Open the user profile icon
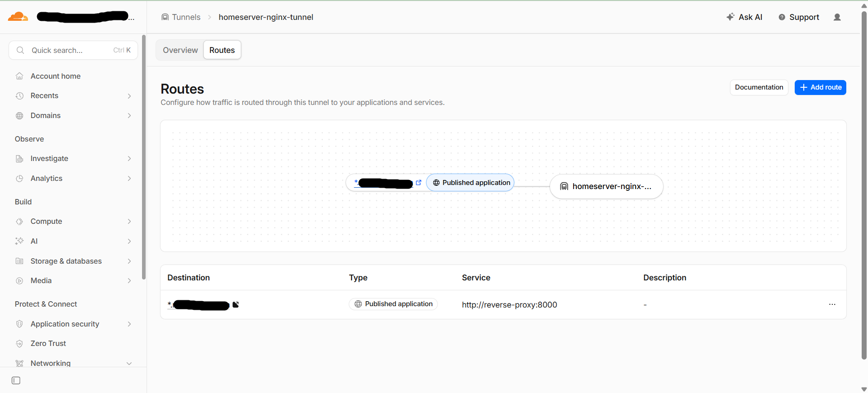The image size is (868, 393). click(837, 17)
